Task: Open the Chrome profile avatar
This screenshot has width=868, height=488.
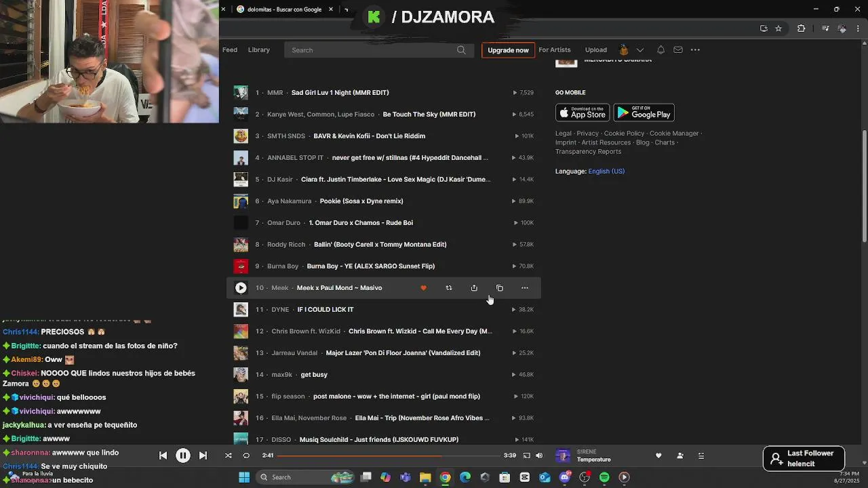Action: click(x=842, y=28)
